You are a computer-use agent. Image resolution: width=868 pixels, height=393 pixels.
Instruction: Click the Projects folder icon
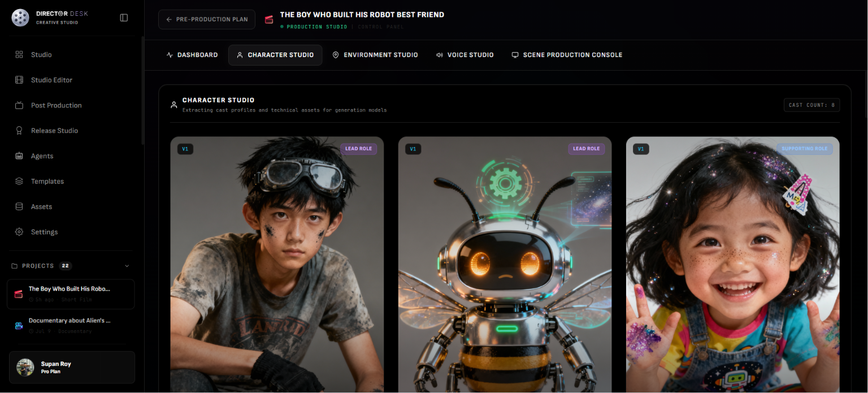pos(15,266)
